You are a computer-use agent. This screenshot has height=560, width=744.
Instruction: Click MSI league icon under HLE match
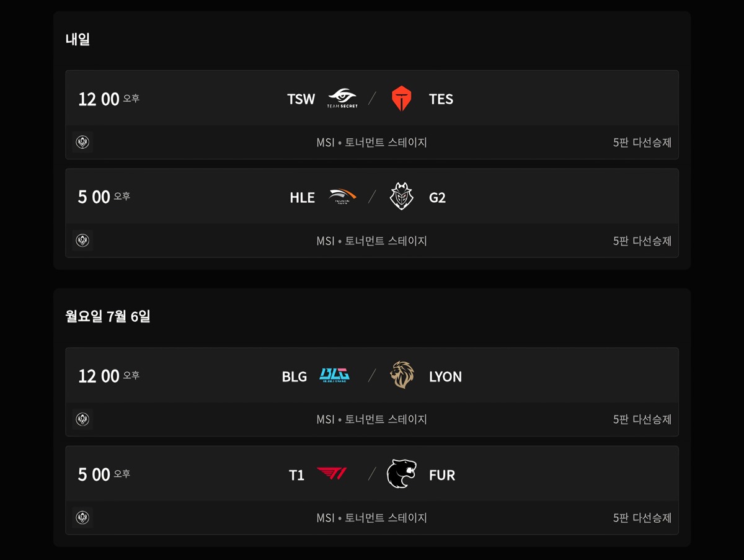pyautogui.click(x=82, y=241)
